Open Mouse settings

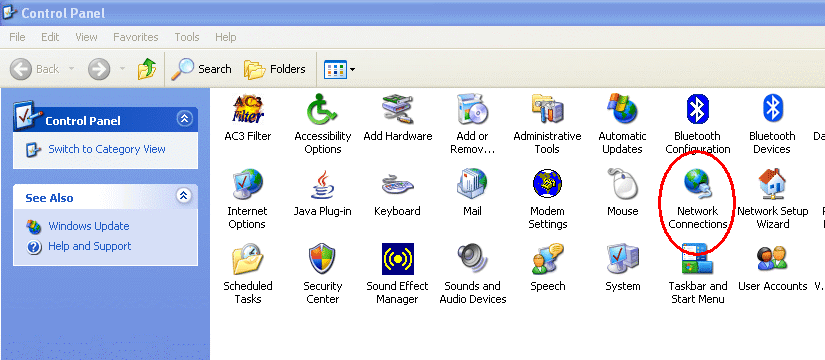(x=622, y=193)
